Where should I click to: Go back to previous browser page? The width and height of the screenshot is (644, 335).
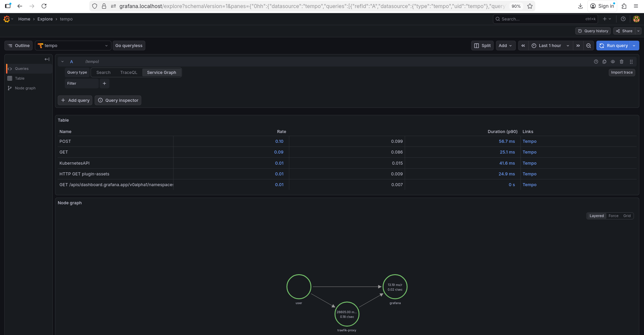click(20, 6)
